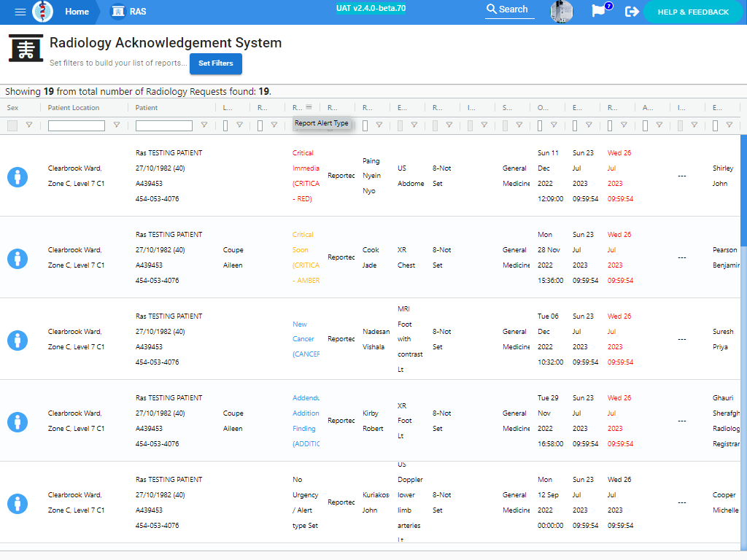Click the Nadesan Vishala cell

click(376, 339)
